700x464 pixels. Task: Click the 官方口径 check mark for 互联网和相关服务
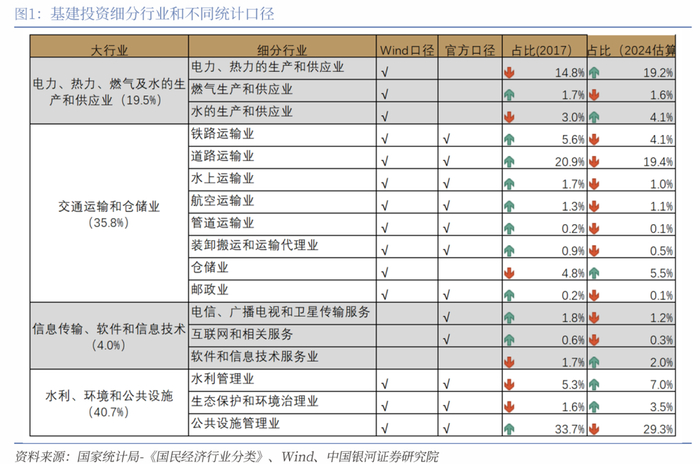point(446,339)
